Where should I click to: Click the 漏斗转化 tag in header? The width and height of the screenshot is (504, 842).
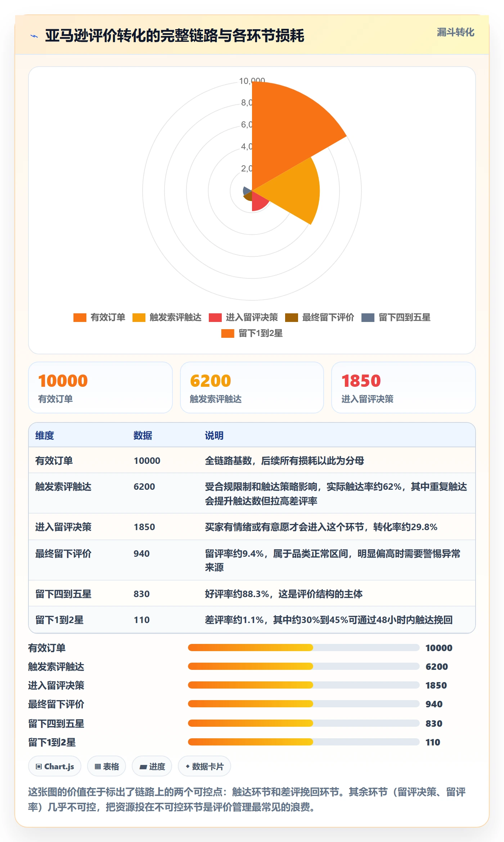click(455, 32)
